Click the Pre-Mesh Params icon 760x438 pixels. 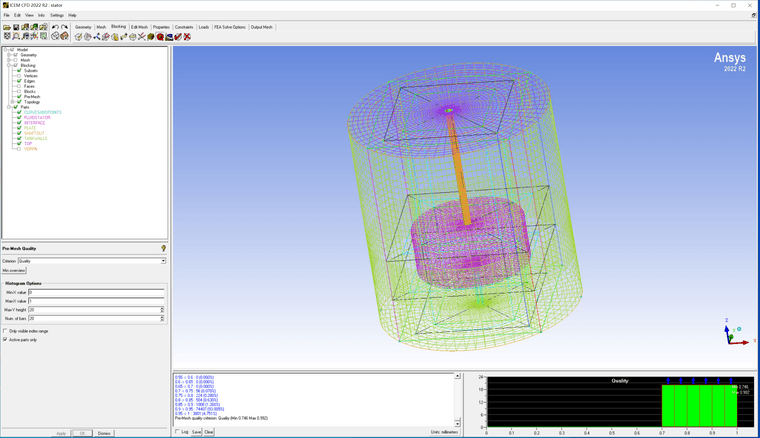pos(150,36)
